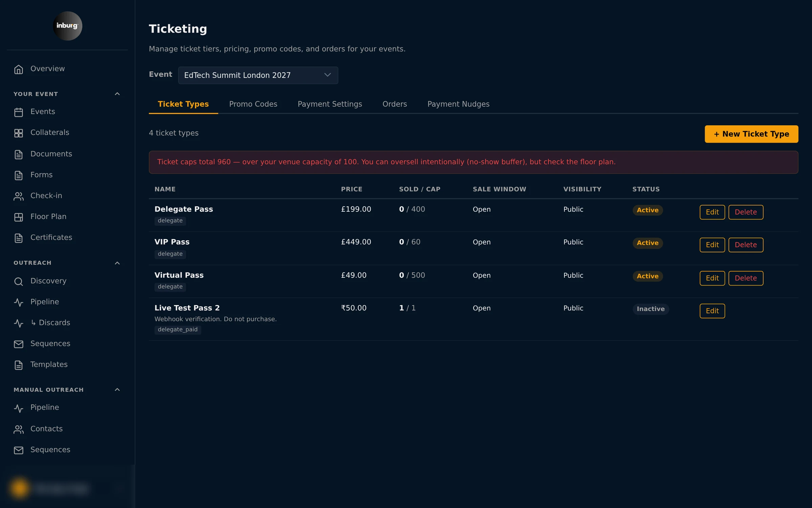Viewport: 812px width, 508px height.
Task: Click the Check-in people icon
Action: pos(19,196)
